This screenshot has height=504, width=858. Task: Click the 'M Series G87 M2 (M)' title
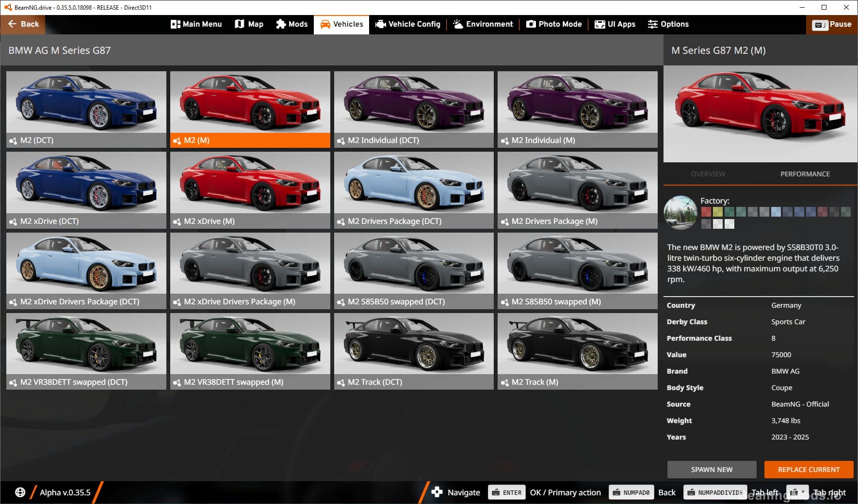click(x=718, y=50)
